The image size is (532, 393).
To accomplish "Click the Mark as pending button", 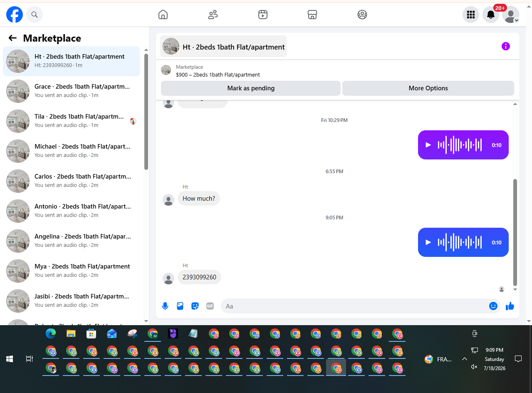I will point(251,88).
